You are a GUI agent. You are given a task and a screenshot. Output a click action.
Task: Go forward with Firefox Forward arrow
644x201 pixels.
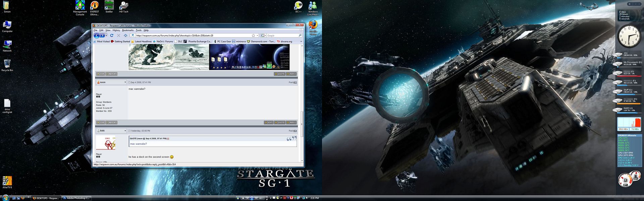pos(102,36)
